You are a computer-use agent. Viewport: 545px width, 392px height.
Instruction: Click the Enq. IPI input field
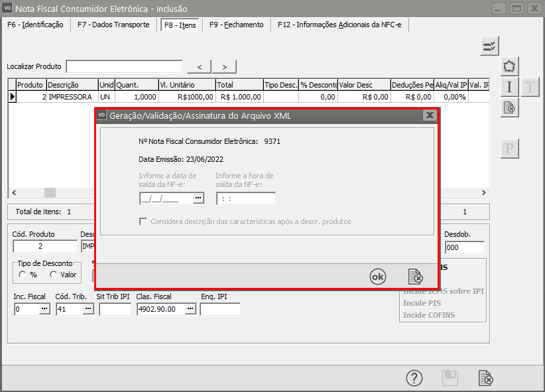(x=220, y=309)
